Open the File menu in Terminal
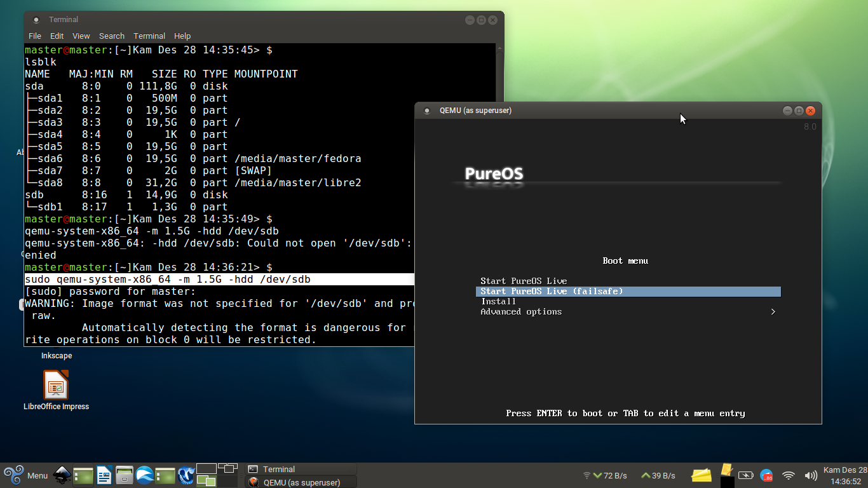The image size is (868, 488). click(x=35, y=36)
